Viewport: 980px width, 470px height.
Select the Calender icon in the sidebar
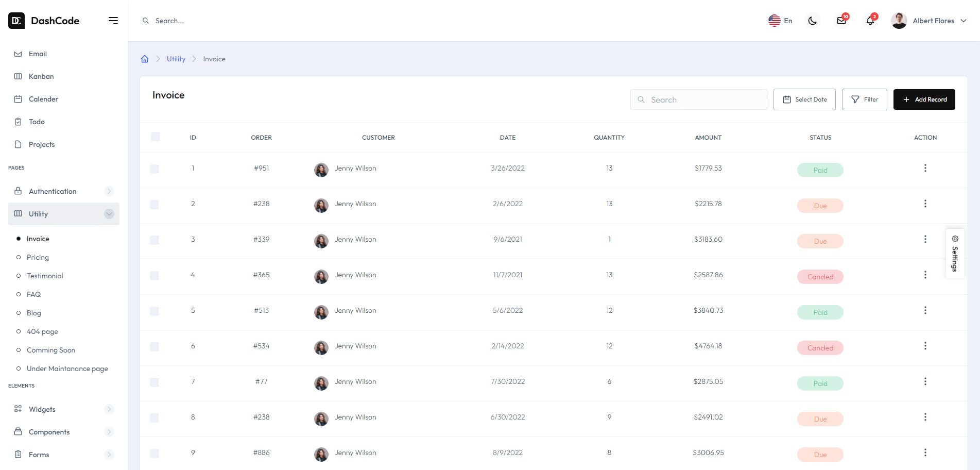coord(18,99)
